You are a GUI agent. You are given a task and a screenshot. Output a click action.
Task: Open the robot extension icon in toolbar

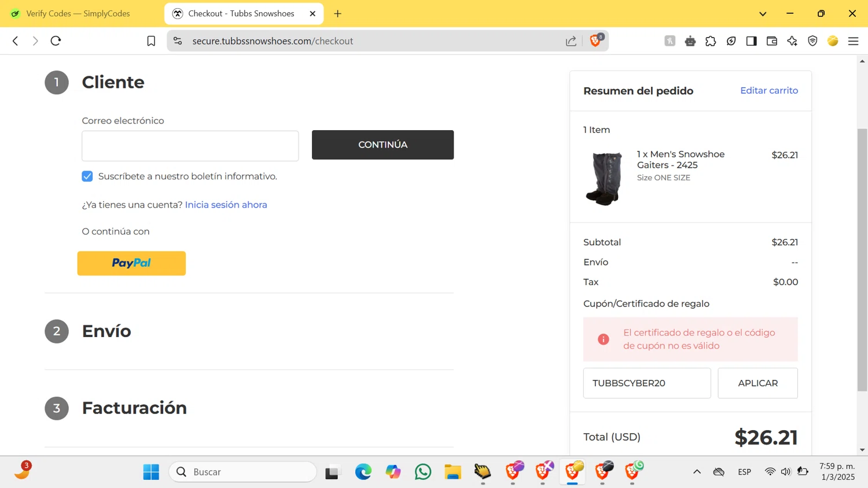pyautogui.click(x=690, y=41)
